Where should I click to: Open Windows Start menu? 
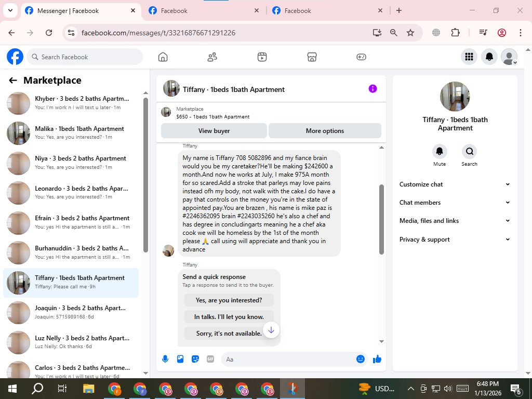(x=12, y=389)
